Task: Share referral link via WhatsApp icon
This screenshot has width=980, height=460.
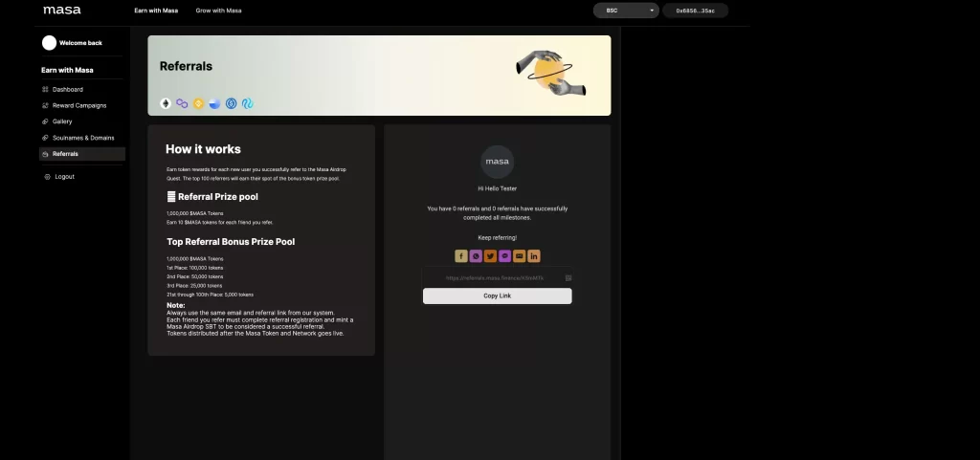Action: 476,256
